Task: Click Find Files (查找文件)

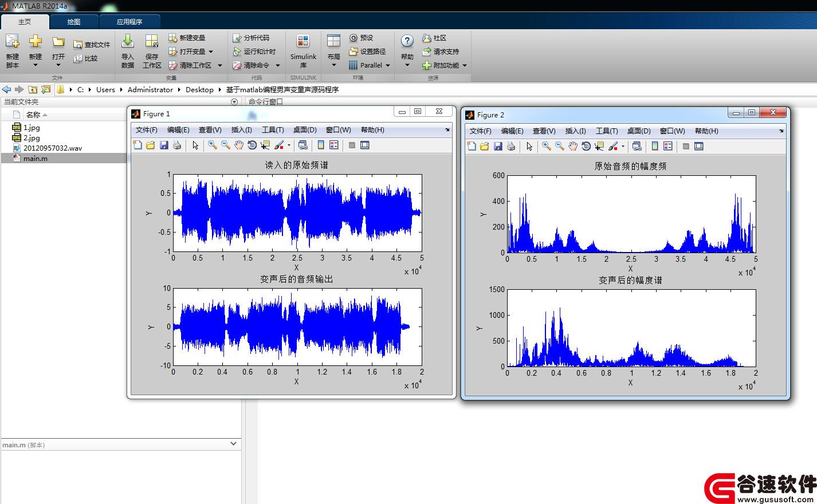Action: pos(92,44)
